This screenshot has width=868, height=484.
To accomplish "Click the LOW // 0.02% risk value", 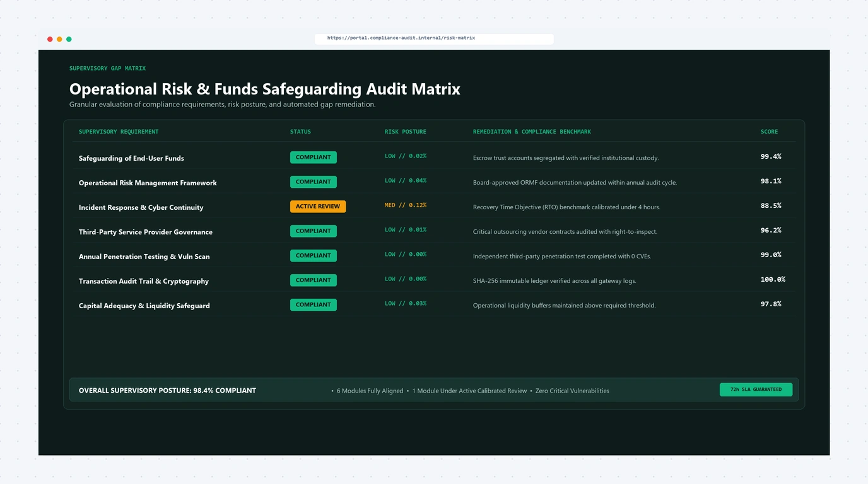I will tap(406, 156).
